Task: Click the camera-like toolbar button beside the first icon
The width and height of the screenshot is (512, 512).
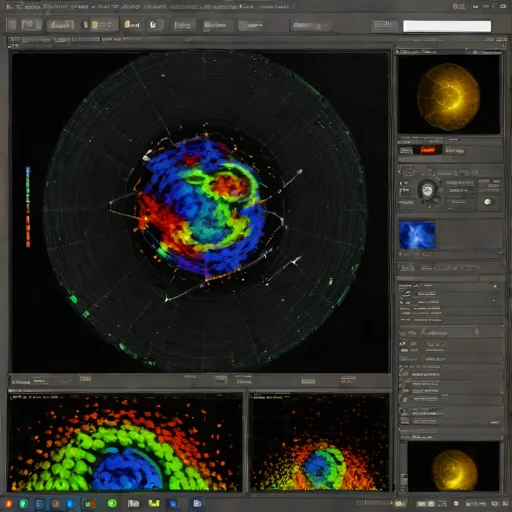Action: [31, 25]
